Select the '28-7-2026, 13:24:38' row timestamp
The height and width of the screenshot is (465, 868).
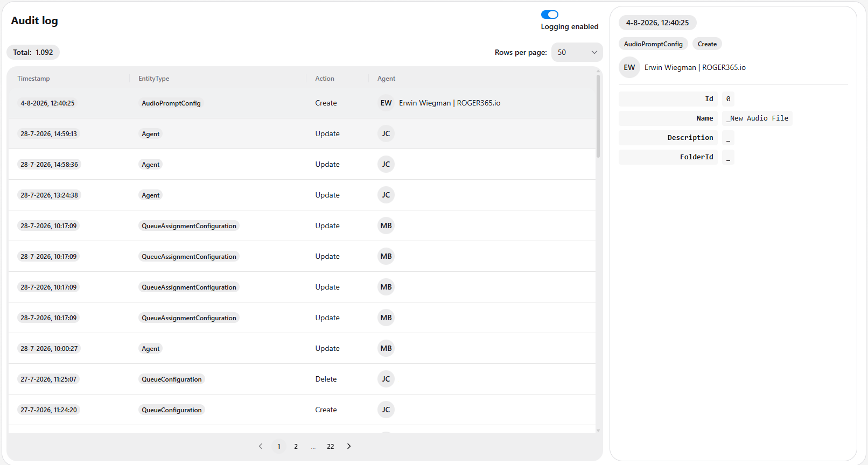click(x=49, y=195)
